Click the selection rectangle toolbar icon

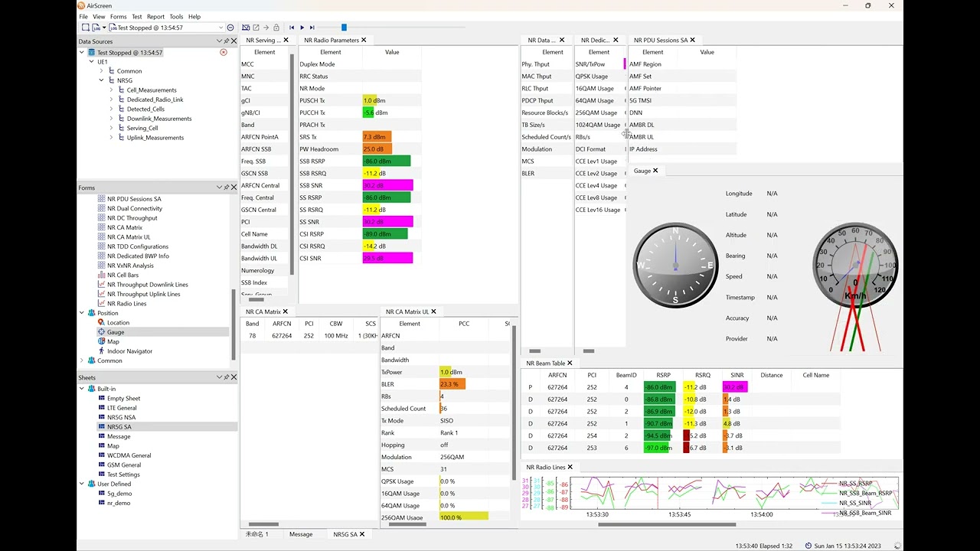pyautogui.click(x=86, y=28)
